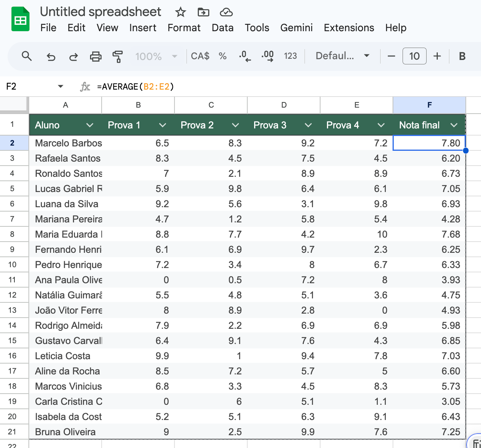Open the Prova 1 column filter dropdown

point(162,125)
